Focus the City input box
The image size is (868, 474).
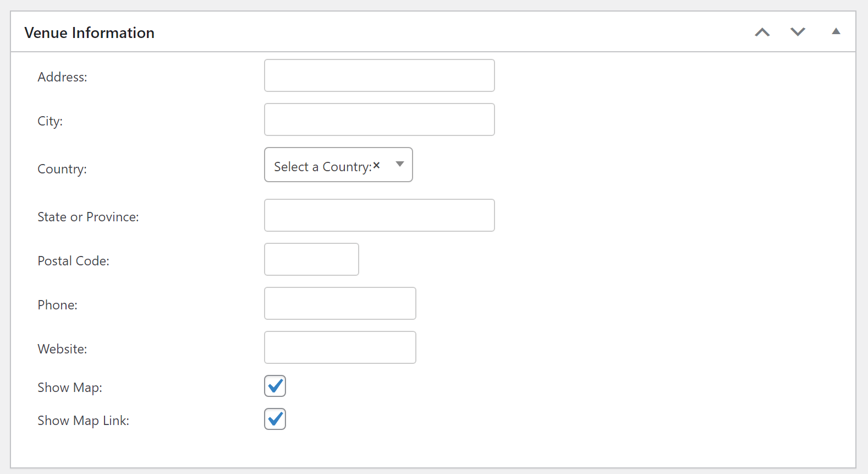(379, 119)
